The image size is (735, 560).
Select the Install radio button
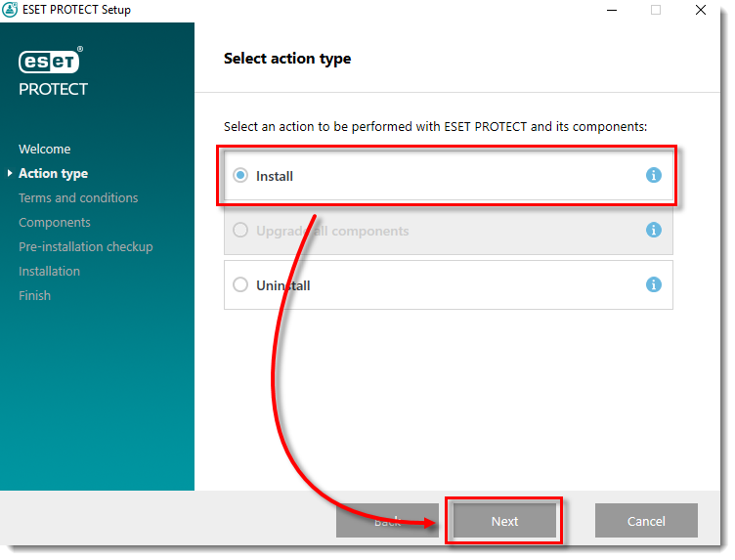coord(240,176)
